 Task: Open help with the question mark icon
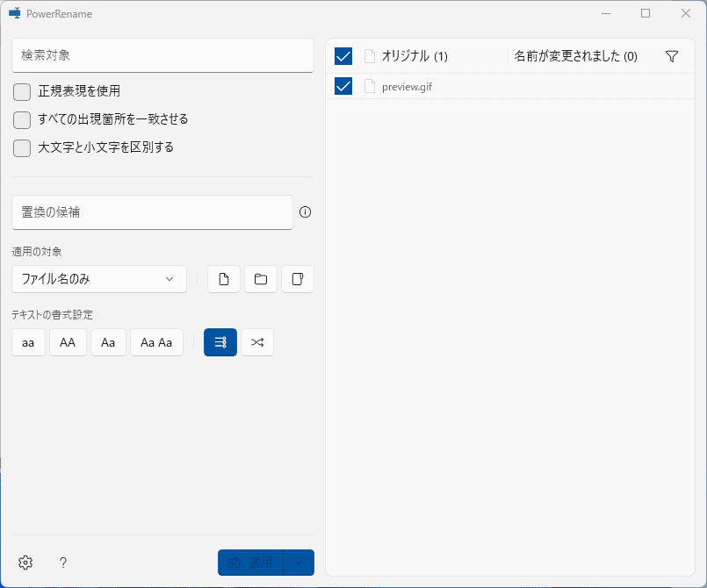click(63, 563)
